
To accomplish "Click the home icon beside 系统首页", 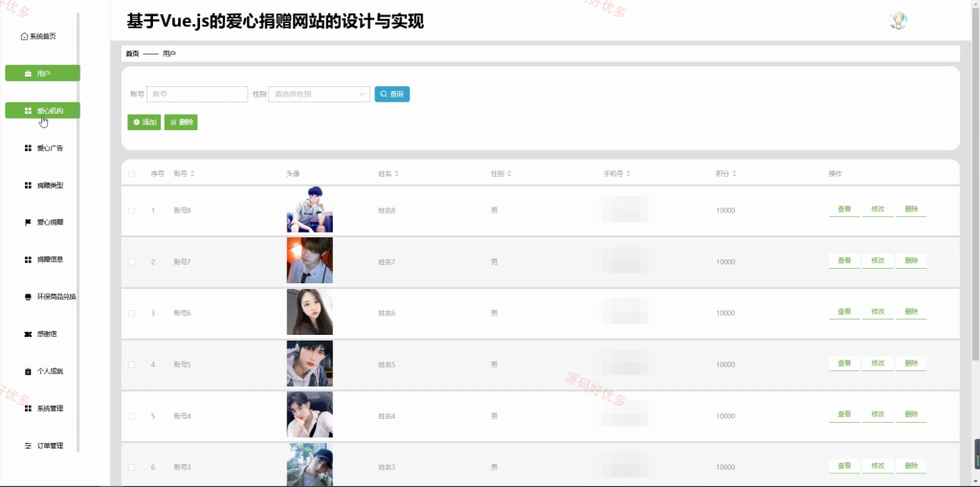I will [24, 36].
